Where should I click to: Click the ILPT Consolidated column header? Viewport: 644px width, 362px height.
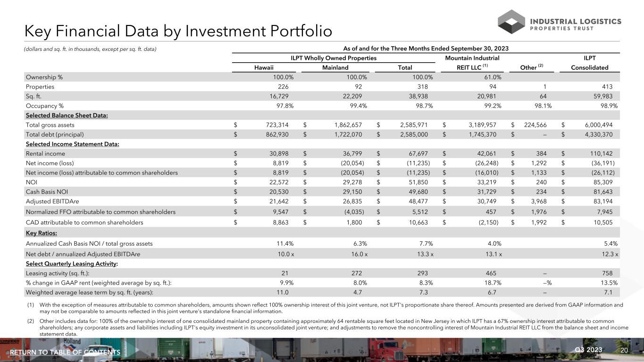[589, 63]
